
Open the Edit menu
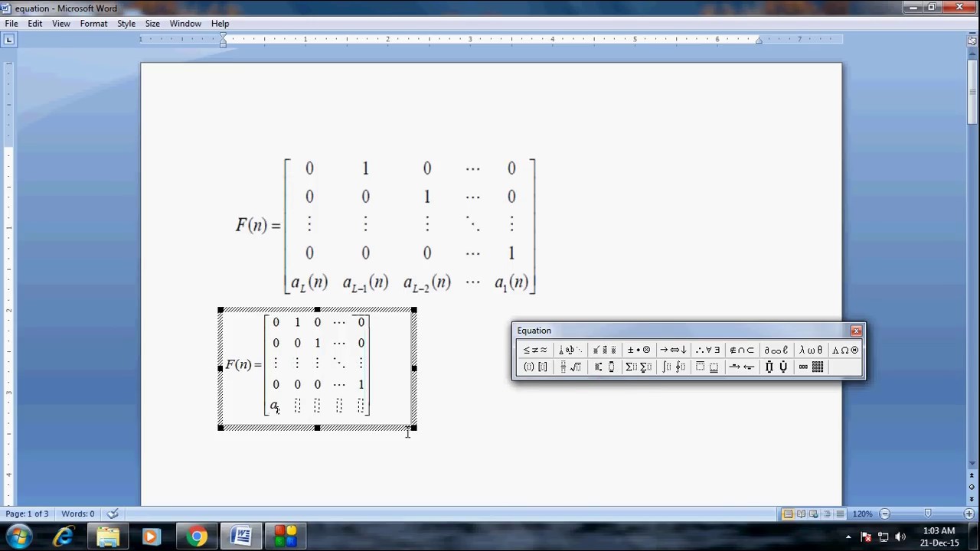pyautogui.click(x=35, y=24)
